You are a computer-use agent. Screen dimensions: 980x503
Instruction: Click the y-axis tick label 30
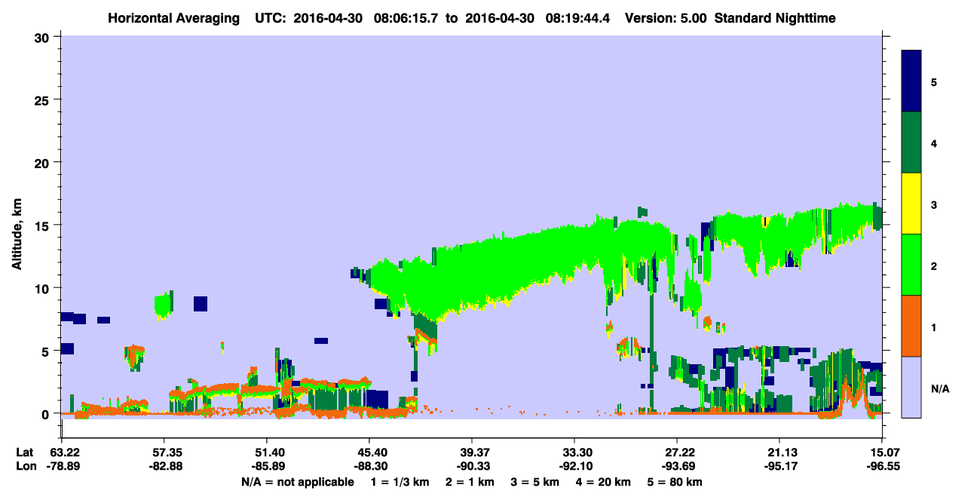[43, 37]
